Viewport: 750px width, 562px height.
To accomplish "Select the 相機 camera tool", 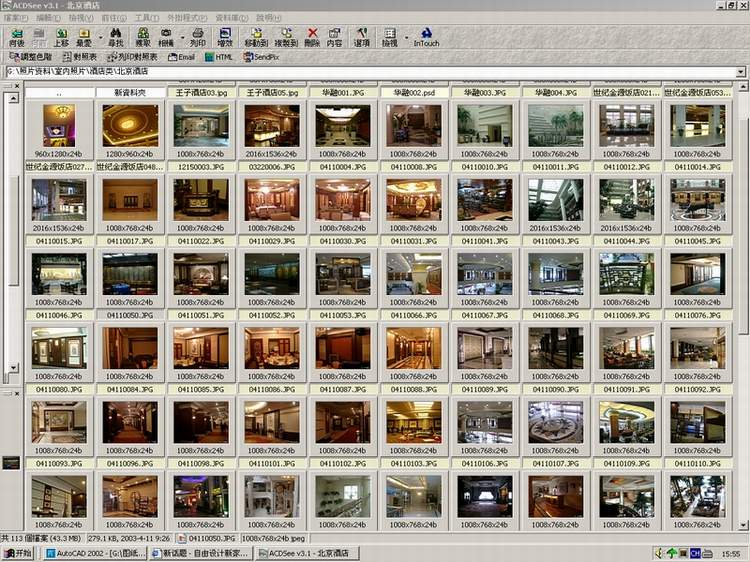I will click(165, 37).
